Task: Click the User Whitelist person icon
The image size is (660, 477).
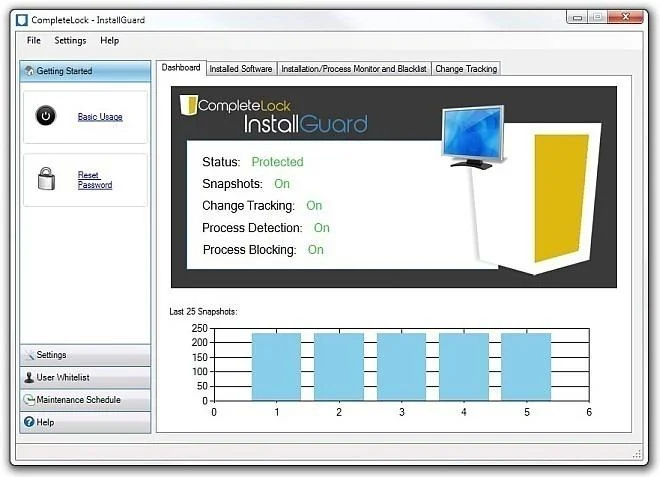Action: coord(29,377)
